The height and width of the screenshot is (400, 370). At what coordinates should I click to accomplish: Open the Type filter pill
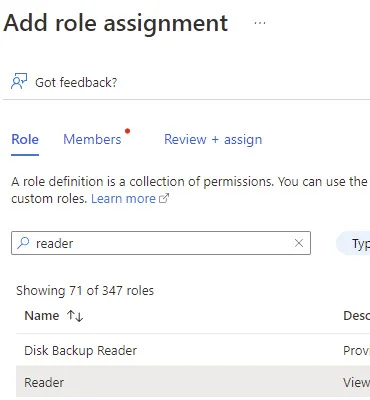click(x=353, y=244)
